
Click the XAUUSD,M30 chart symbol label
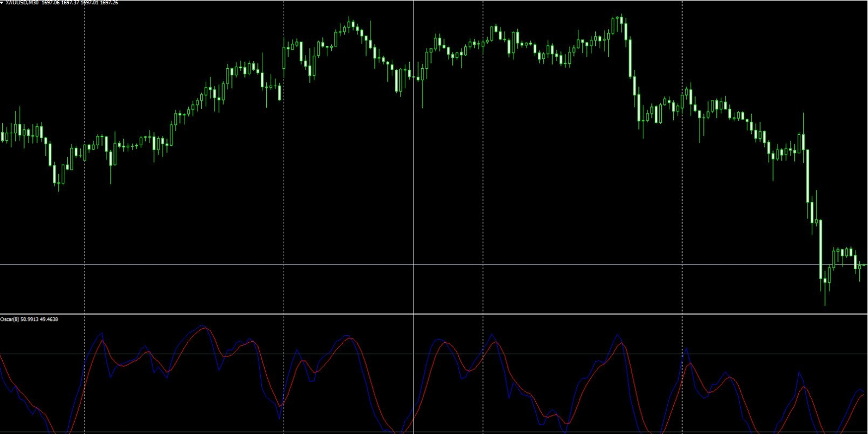pos(22,3)
